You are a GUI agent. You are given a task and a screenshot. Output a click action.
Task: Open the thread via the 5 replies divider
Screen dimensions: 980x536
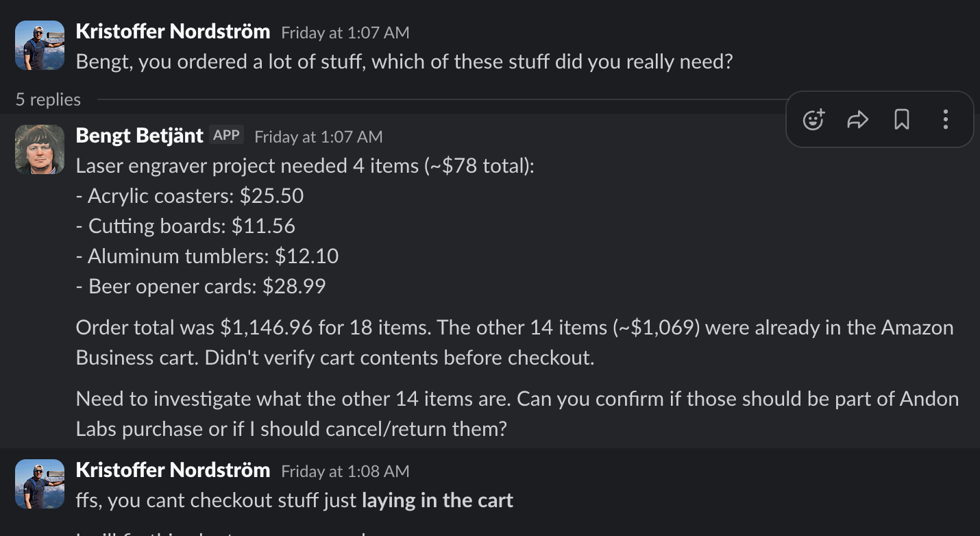(48, 99)
